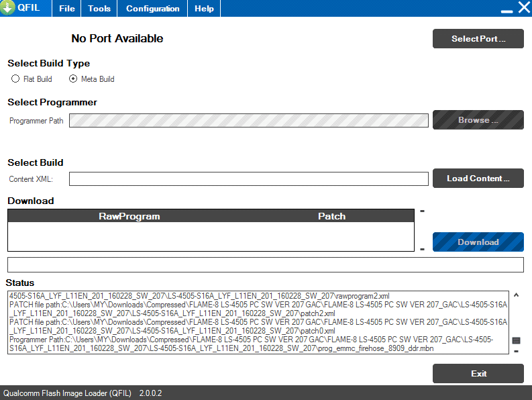Click 'Qualcomm Flash Image Loader (QFIL)' status bar text
This screenshot has height=400, width=532.
67,393
